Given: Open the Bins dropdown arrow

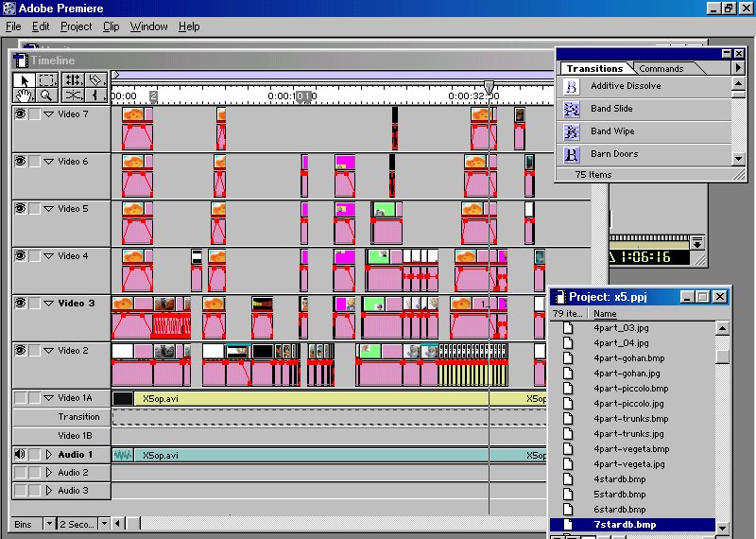Looking at the screenshot, I should click(x=49, y=524).
